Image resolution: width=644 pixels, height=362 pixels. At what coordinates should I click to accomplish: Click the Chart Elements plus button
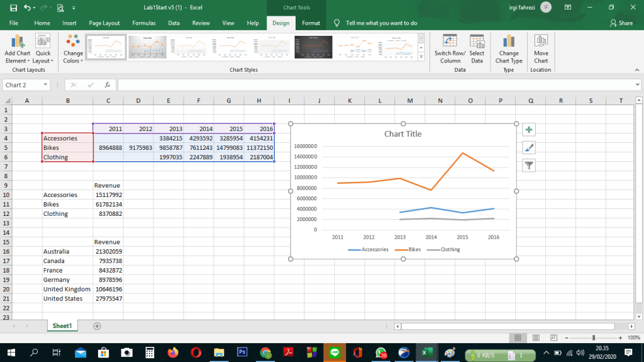[x=529, y=130]
